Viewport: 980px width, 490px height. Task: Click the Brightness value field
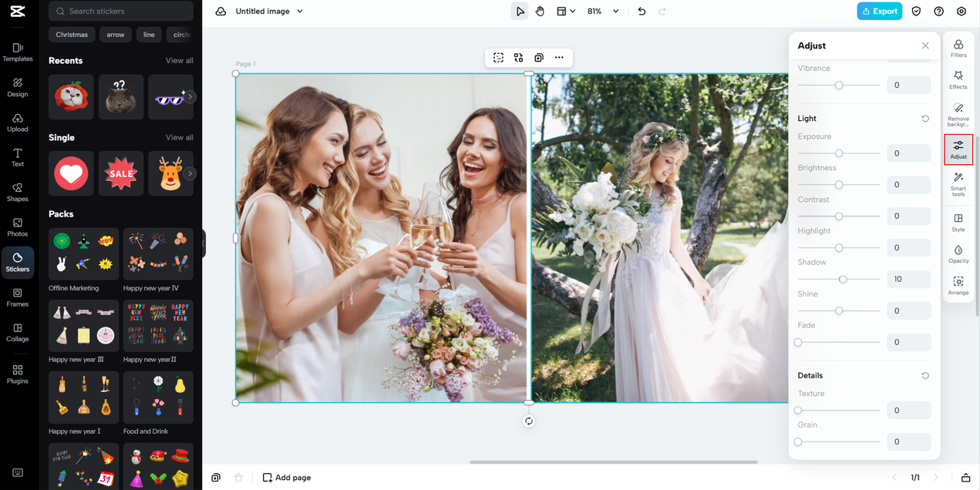tap(908, 185)
